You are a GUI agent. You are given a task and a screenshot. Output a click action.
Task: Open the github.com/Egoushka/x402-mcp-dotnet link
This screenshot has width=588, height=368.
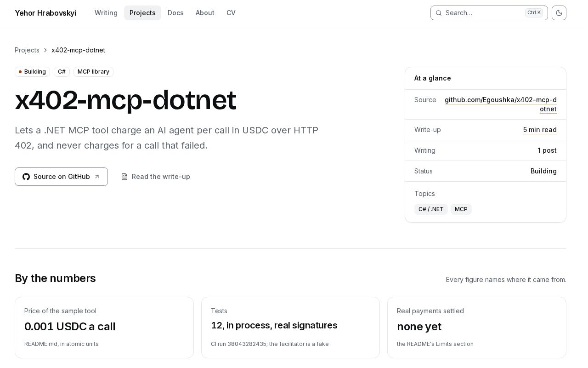click(x=501, y=104)
